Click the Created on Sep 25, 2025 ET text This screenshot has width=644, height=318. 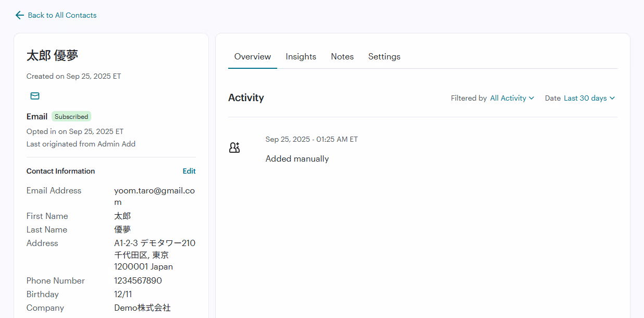pyautogui.click(x=73, y=76)
